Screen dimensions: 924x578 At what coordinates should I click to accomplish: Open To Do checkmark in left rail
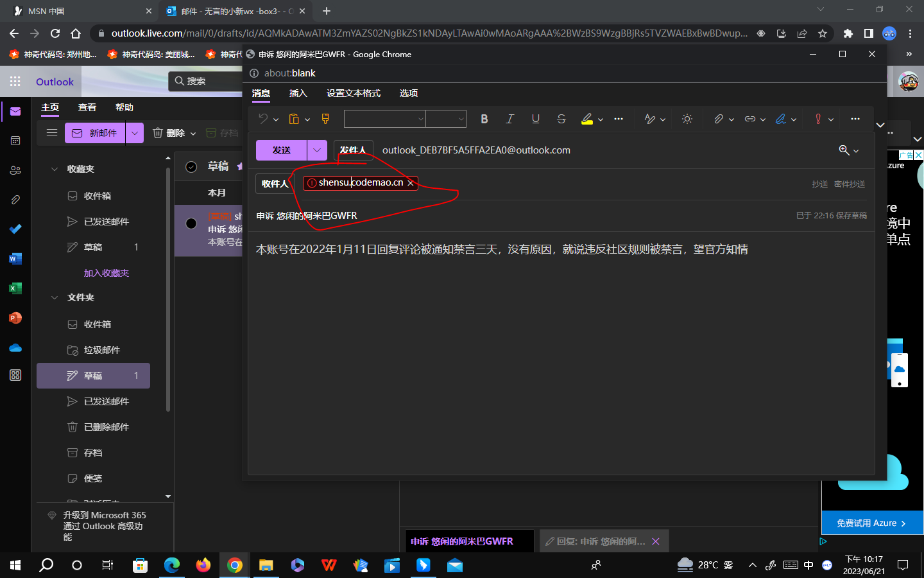15,229
